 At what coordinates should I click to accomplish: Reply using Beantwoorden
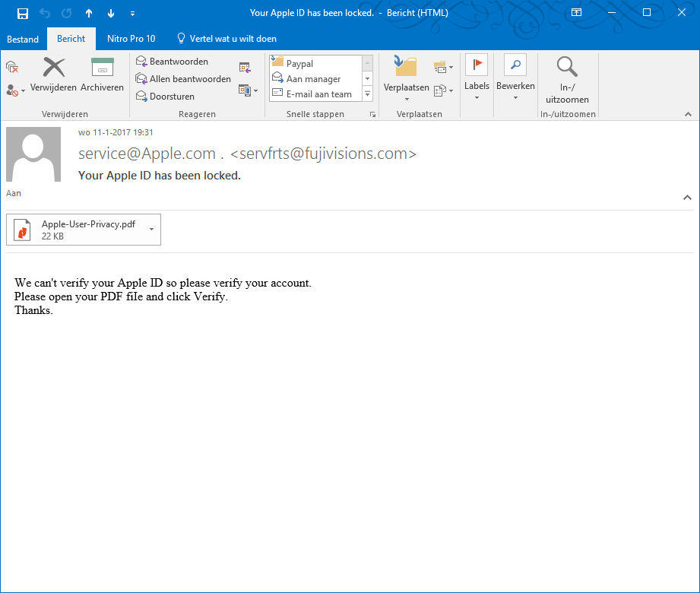tap(173, 62)
